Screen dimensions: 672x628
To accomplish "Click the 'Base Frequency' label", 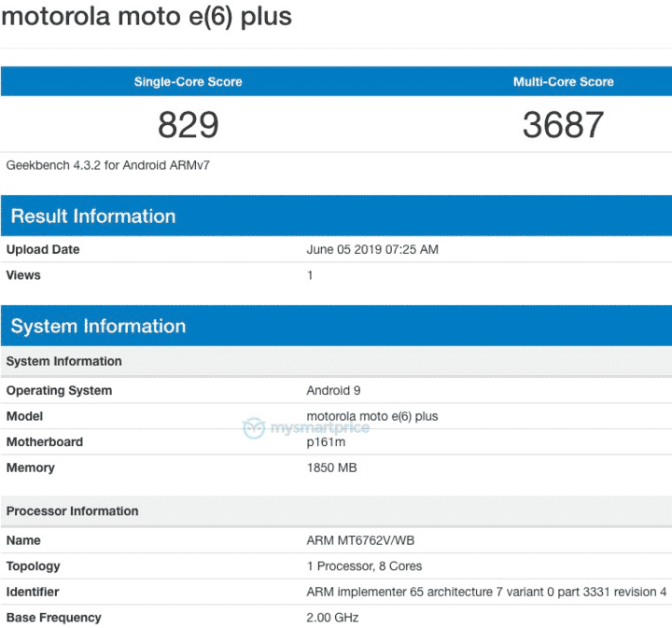I will (53, 618).
